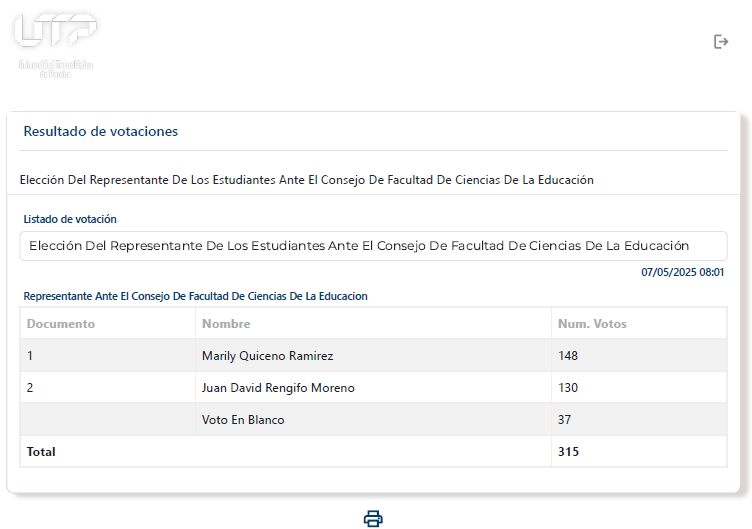Click the Resultado de votaciones heading

coord(101,131)
